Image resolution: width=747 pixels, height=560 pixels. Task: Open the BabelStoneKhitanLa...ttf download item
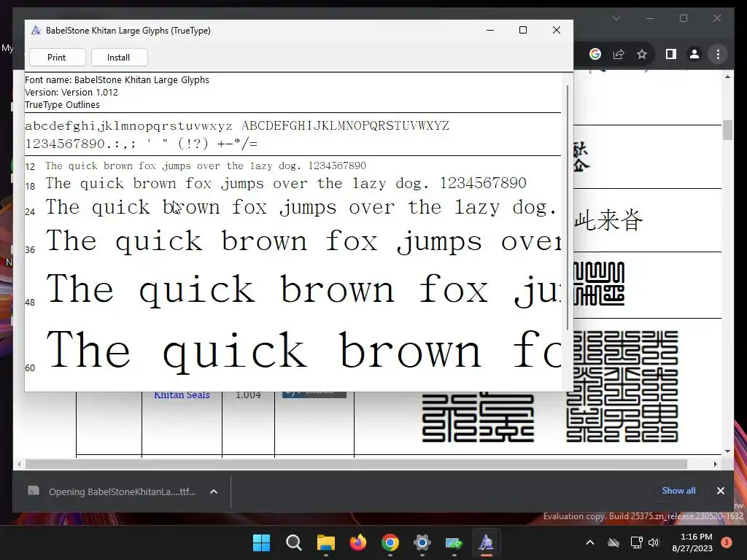click(112, 491)
